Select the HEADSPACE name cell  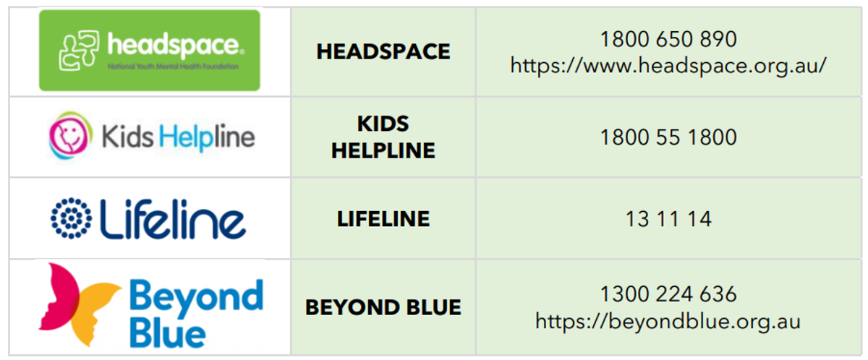(x=383, y=51)
